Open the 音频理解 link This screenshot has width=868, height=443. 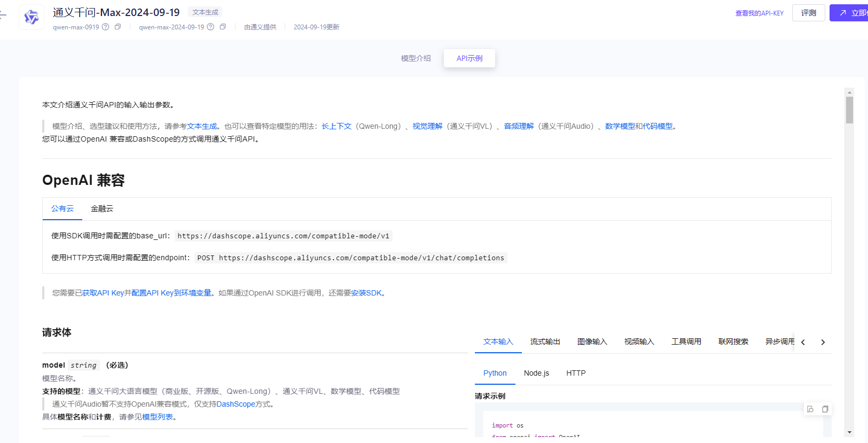519,127
